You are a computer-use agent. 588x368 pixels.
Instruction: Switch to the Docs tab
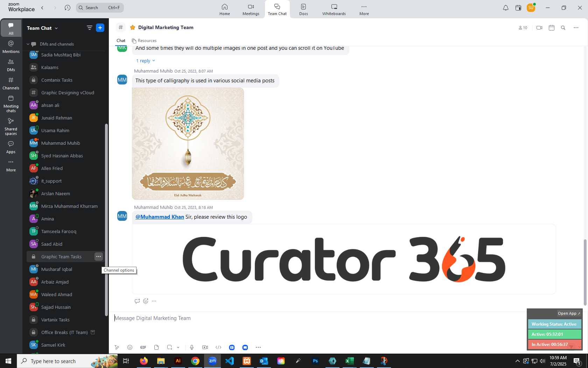303,9
